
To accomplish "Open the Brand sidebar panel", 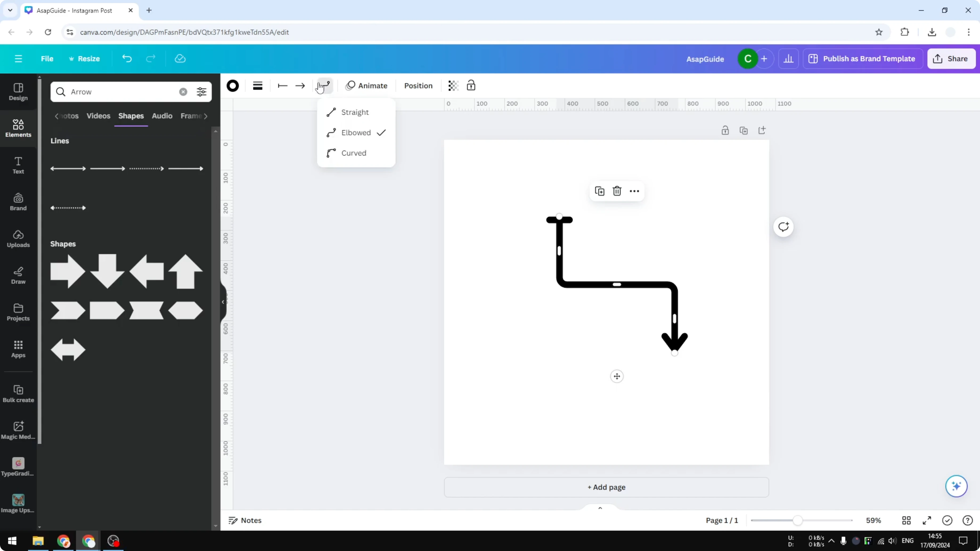I will tap(18, 202).
